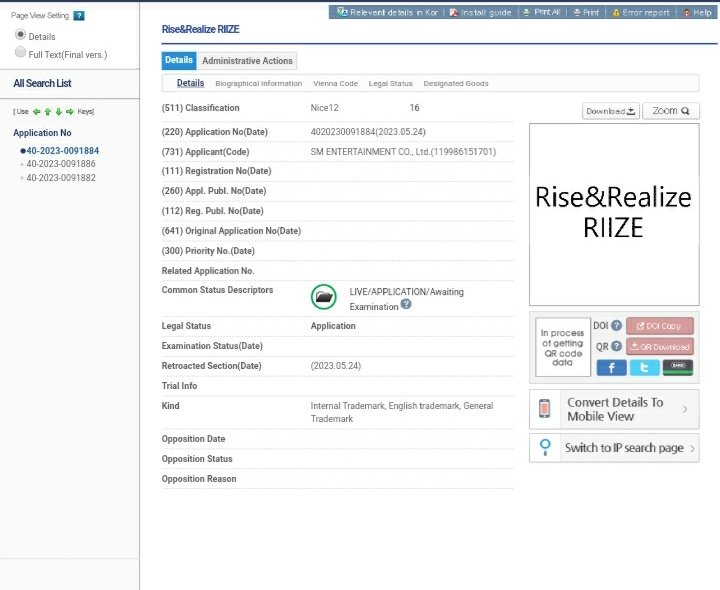The height and width of the screenshot is (590, 720).
Task: Open the QR help icon
Action: pyautogui.click(x=616, y=346)
